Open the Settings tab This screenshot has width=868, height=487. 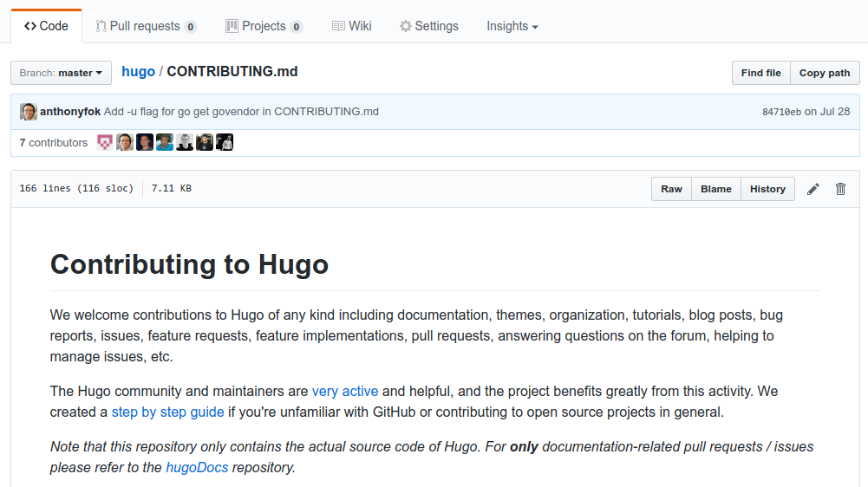(x=428, y=26)
